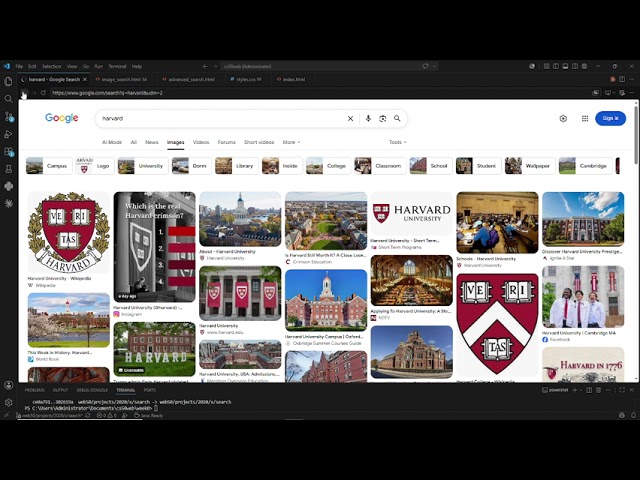The height and width of the screenshot is (480, 640).
Task: Filter images by Classroom chip
Action: (380, 166)
